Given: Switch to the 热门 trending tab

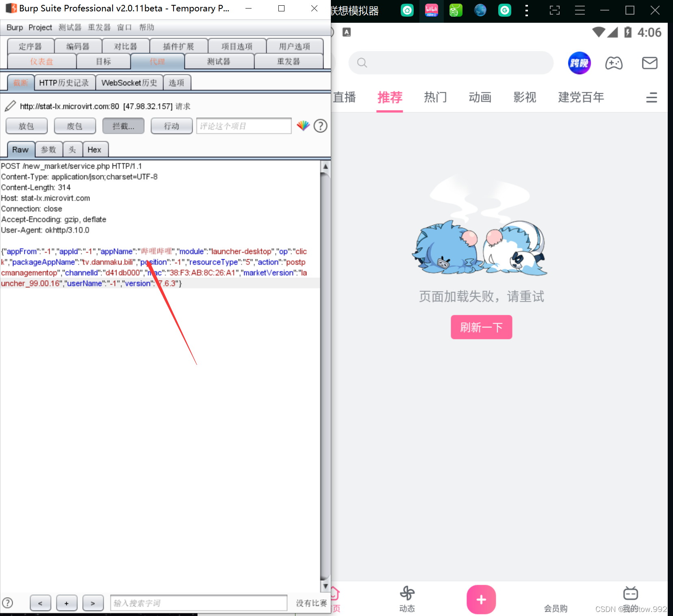Looking at the screenshot, I should pyautogui.click(x=435, y=97).
